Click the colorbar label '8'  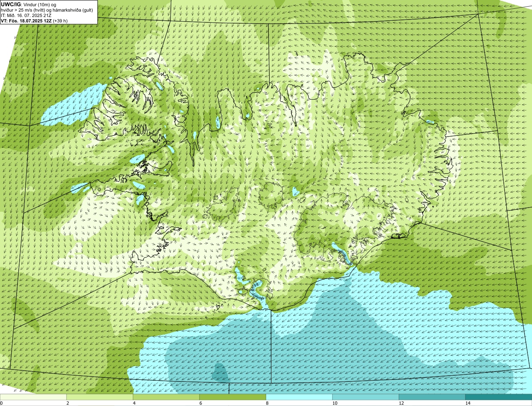click(x=267, y=403)
